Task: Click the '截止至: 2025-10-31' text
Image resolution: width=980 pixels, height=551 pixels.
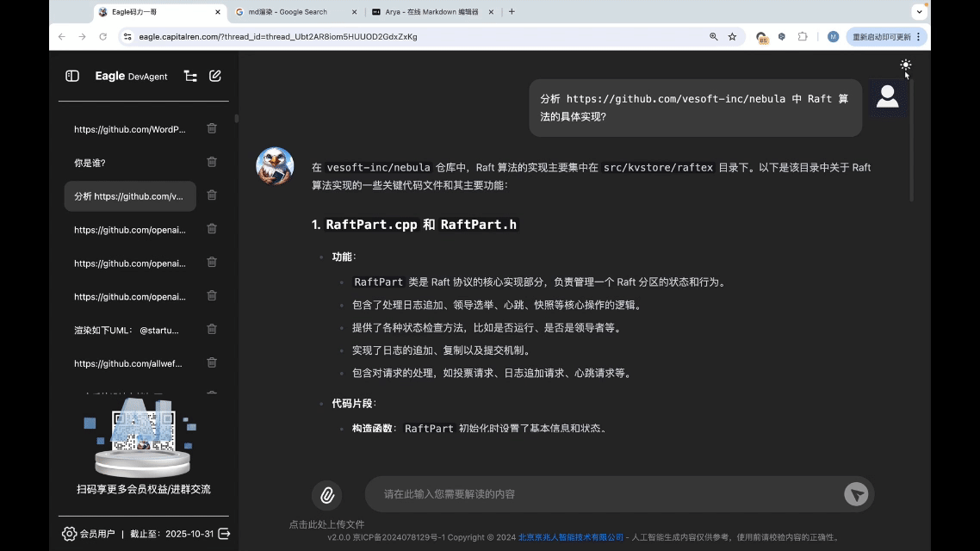Action: tap(172, 534)
